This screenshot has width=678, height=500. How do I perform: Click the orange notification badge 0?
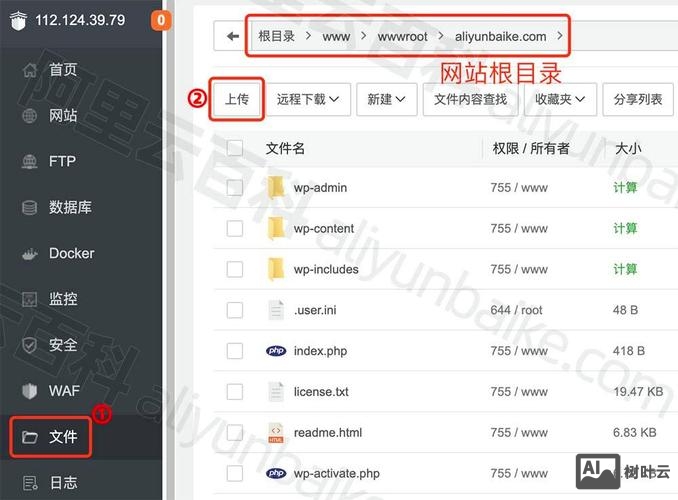[160, 20]
